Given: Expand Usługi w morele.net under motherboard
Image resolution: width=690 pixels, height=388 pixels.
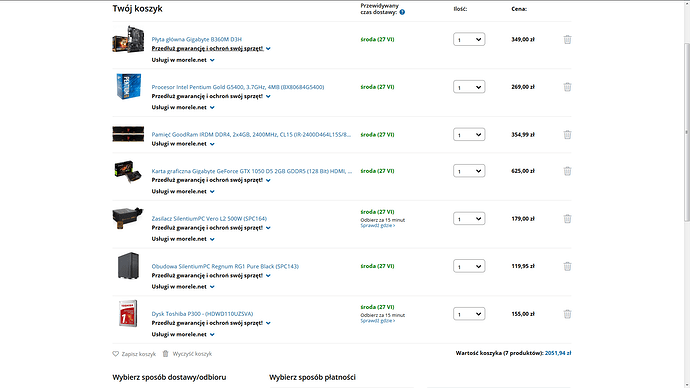Looking at the screenshot, I should (x=183, y=60).
